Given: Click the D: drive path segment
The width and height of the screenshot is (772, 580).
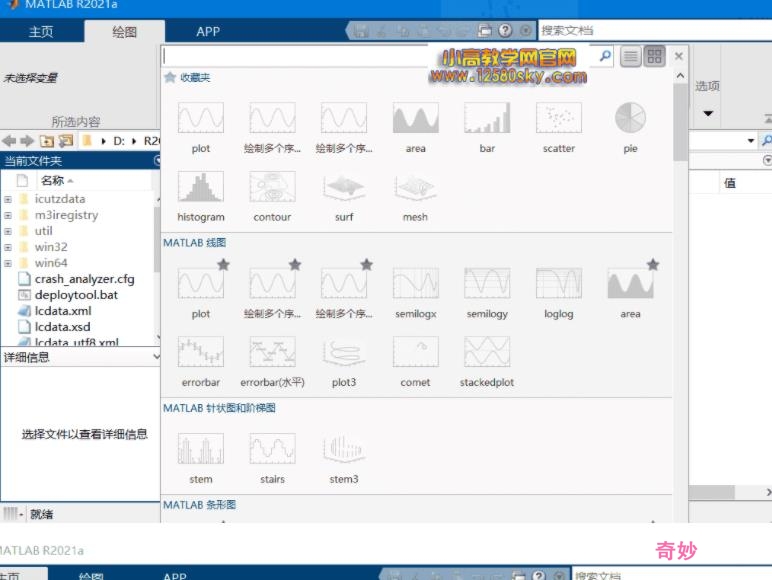Looking at the screenshot, I should coord(119,141).
